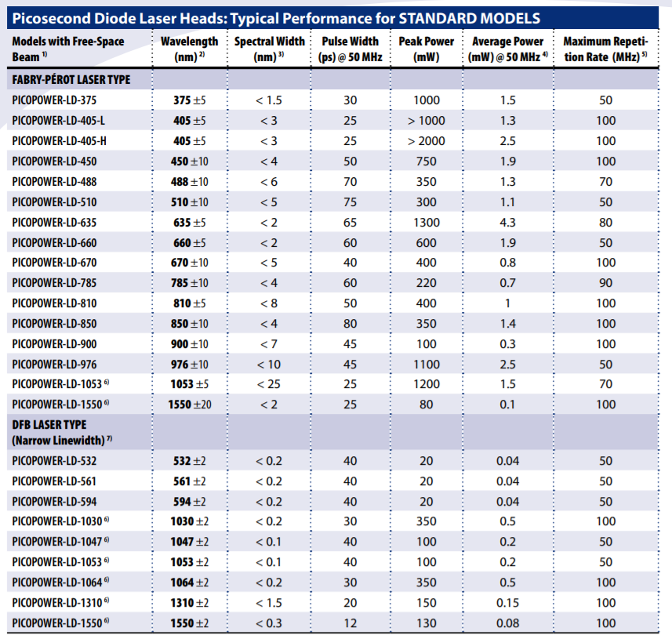Screen dimensions: 672x635
Task: Select the 'Spectral Width (nm)' column header
Action: (269, 49)
